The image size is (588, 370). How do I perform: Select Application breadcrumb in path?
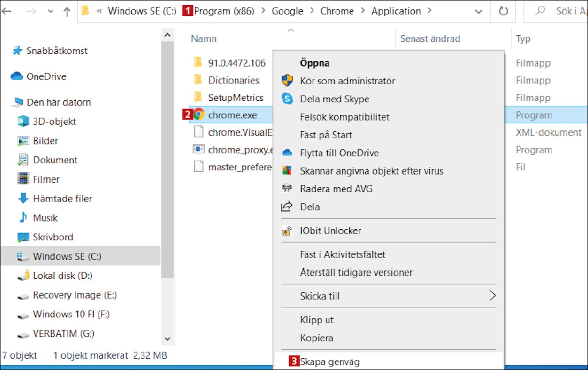[396, 11]
